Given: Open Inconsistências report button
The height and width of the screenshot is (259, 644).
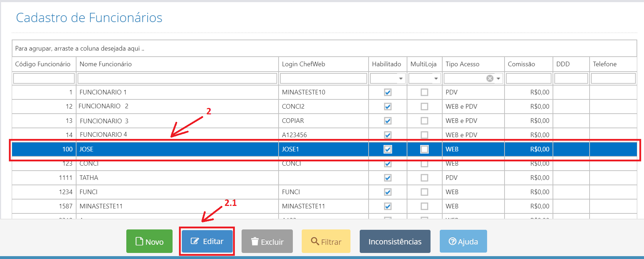Looking at the screenshot, I should click(x=395, y=241).
